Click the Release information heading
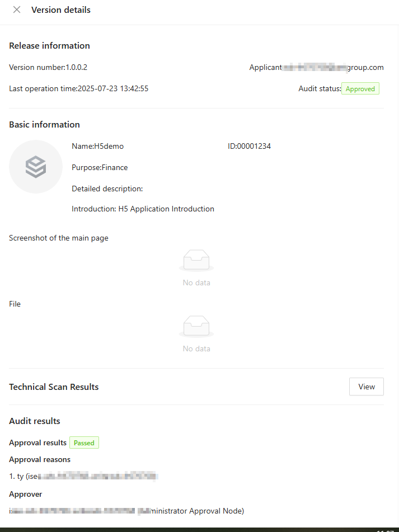Image resolution: width=399 pixels, height=532 pixels. tap(49, 45)
